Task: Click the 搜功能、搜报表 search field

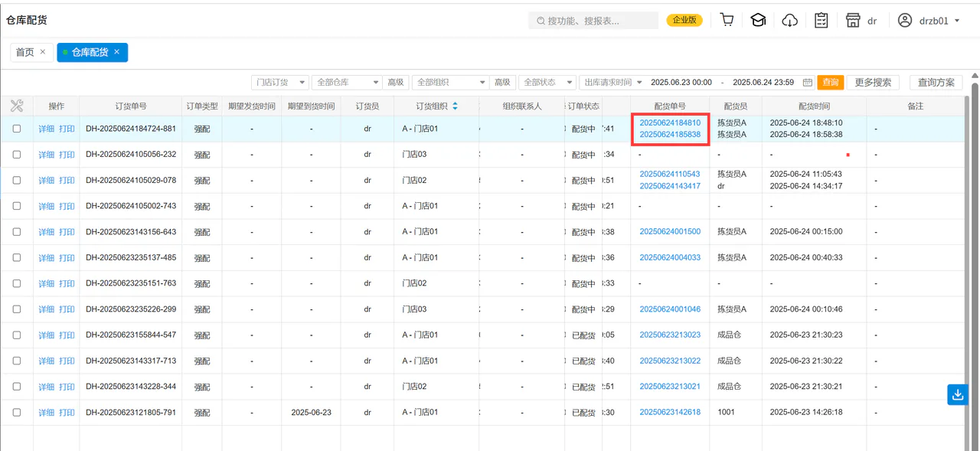Action: (x=593, y=21)
